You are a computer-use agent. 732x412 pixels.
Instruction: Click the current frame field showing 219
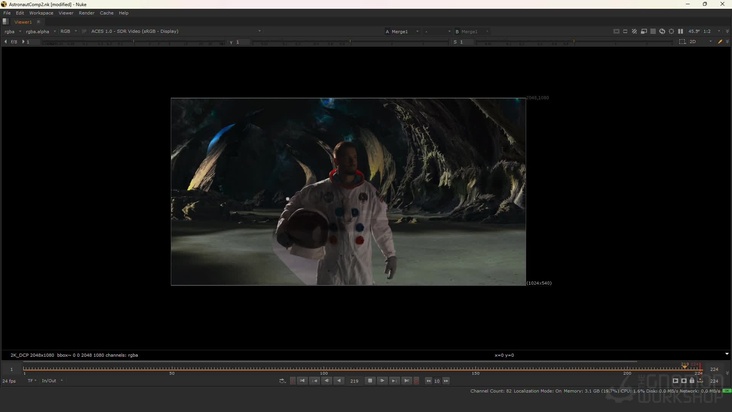coord(354,381)
